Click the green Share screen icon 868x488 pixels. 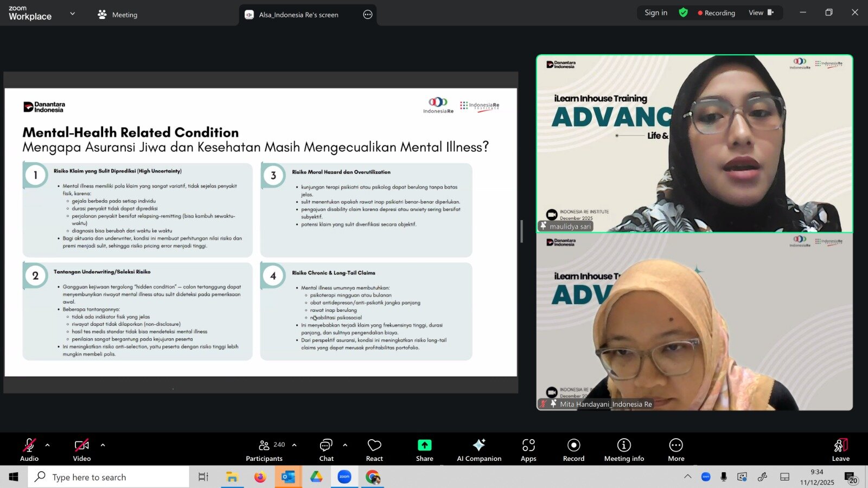coord(424,445)
